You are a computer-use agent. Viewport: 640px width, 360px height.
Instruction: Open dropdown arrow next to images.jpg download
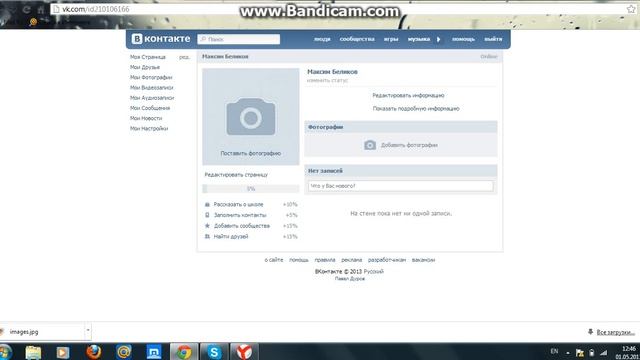point(88,331)
